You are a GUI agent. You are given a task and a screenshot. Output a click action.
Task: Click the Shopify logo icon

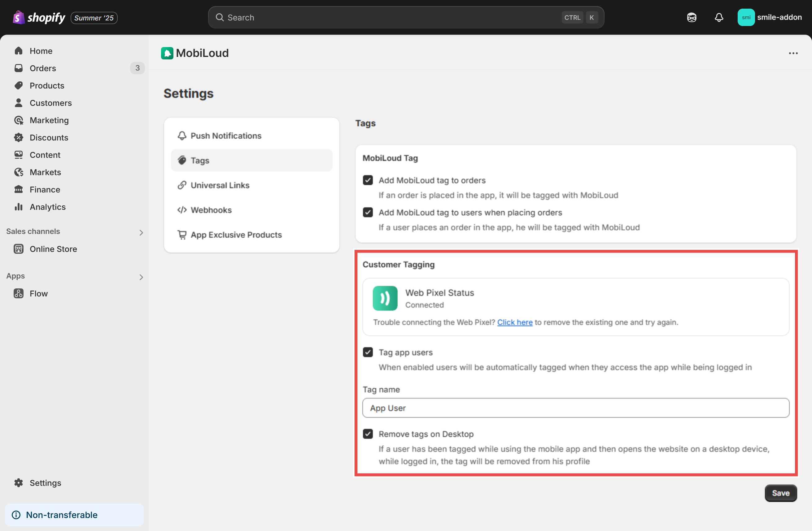pyautogui.click(x=19, y=17)
